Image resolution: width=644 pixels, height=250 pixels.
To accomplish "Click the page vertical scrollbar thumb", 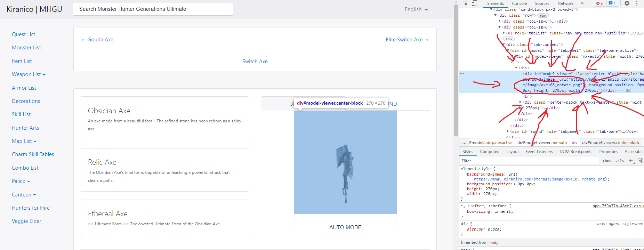I will (x=456, y=70).
